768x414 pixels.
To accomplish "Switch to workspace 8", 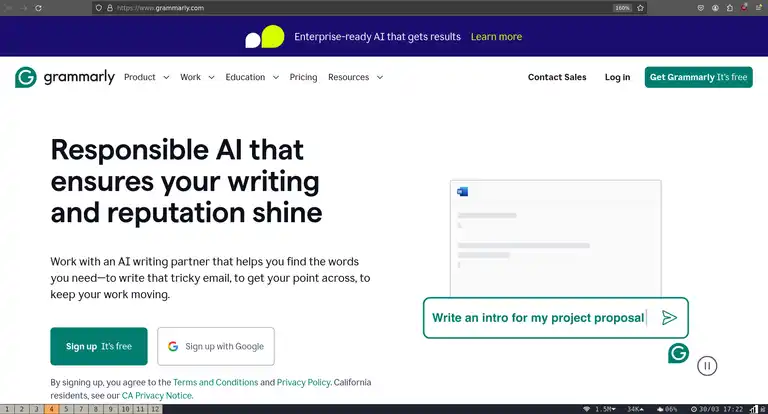I will click(x=96, y=409).
